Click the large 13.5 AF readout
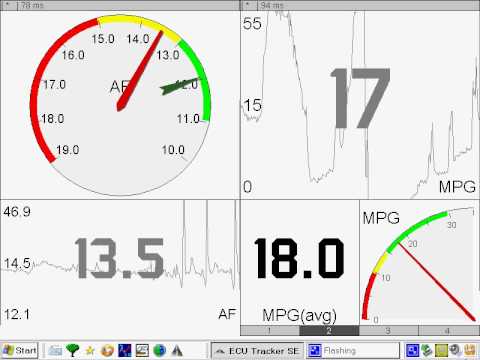This screenshot has height=360, width=480. point(119,259)
